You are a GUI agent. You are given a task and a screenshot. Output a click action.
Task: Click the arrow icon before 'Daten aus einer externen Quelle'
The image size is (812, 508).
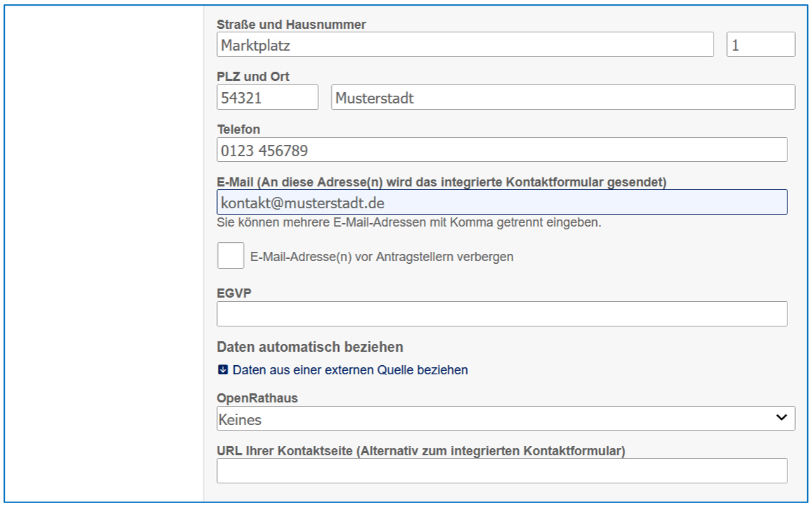(x=223, y=369)
